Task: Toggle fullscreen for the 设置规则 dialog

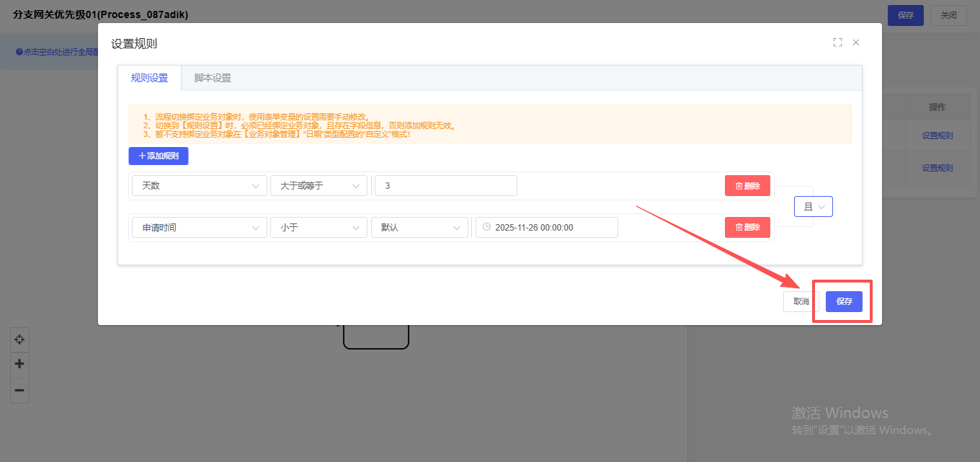Action: [x=837, y=43]
